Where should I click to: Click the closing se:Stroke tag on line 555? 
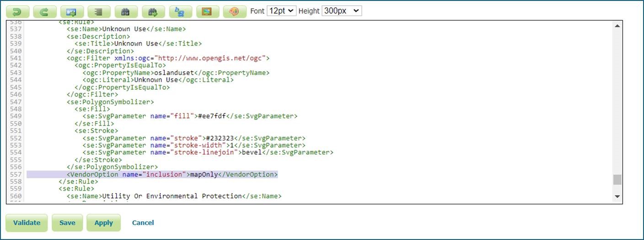98,160
